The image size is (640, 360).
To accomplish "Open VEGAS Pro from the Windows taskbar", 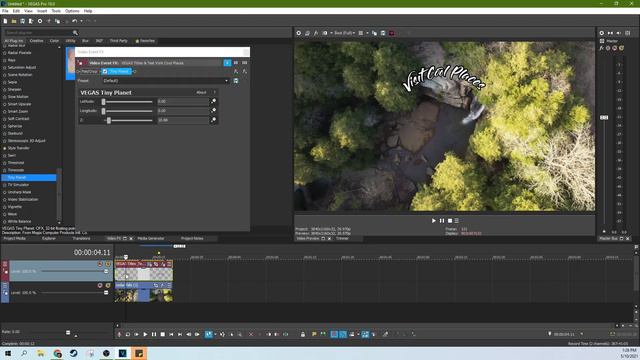I will [122, 353].
